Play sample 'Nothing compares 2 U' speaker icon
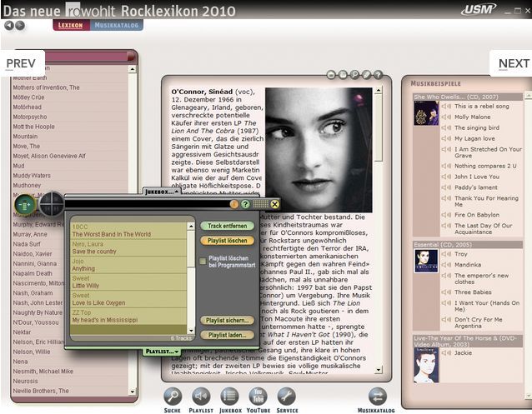Viewport: 532px width, 414px height. (x=446, y=166)
